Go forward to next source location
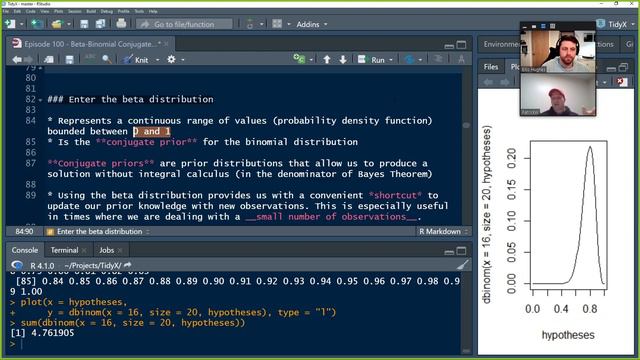The width and height of the screenshot is (640, 360). click(x=28, y=60)
